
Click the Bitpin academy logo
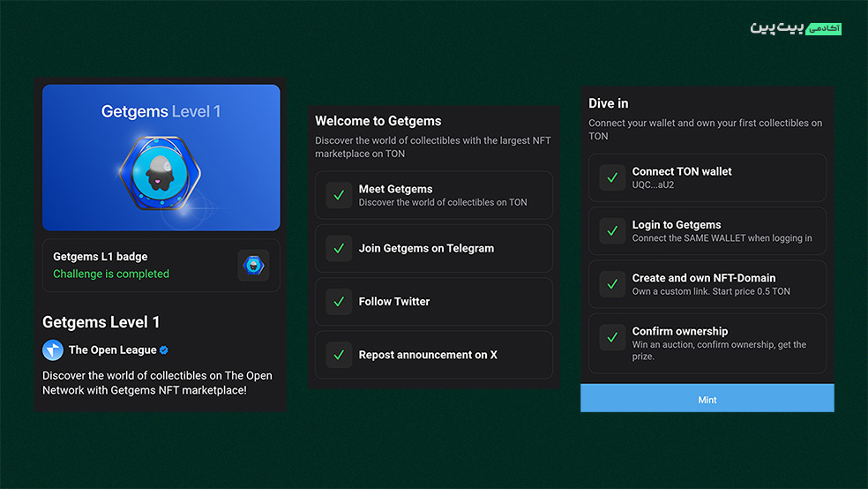(x=796, y=27)
